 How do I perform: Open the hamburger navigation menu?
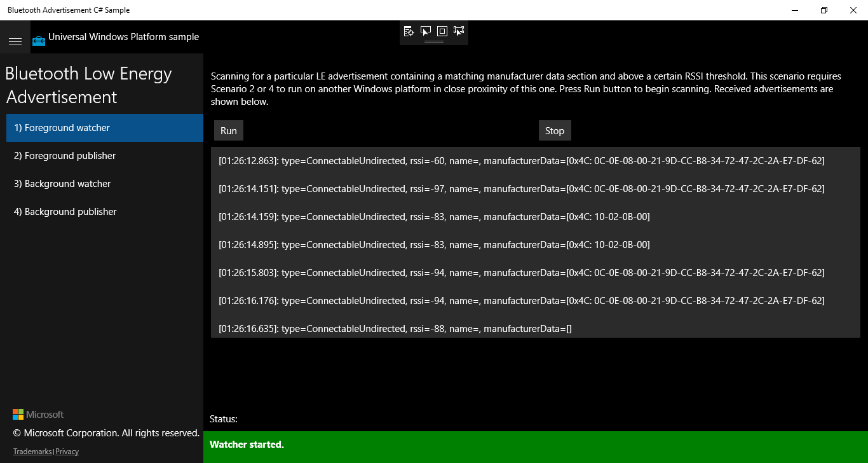pos(15,41)
